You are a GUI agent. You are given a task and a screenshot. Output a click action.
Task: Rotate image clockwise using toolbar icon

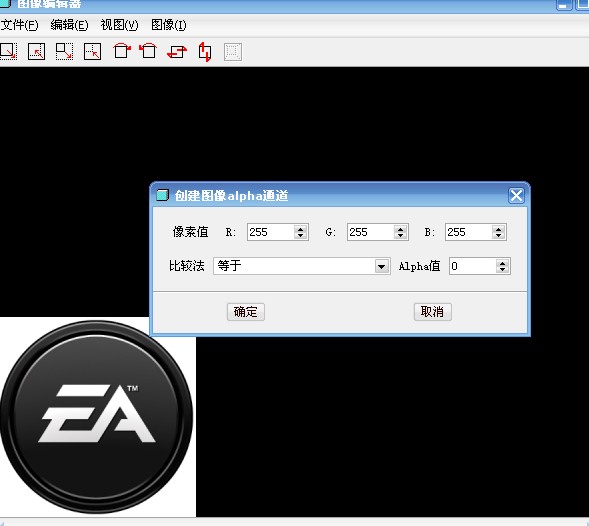(121, 51)
